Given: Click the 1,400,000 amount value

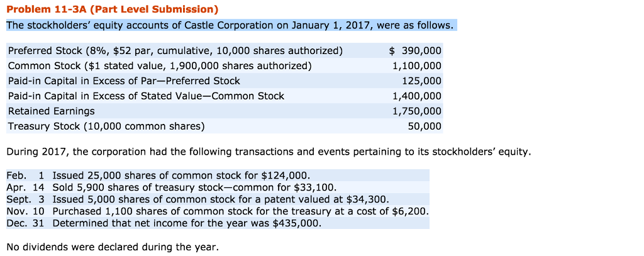Looking at the screenshot, I should coord(416,96).
